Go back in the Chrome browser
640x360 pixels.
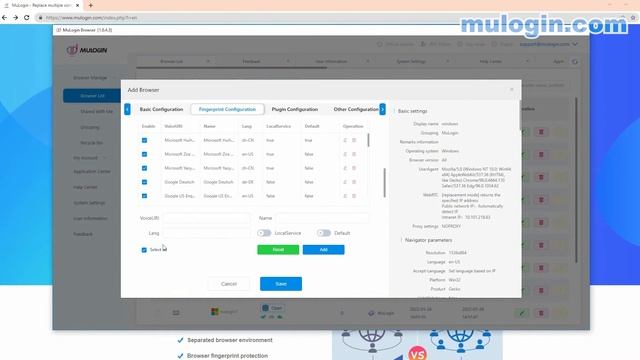click(4, 18)
